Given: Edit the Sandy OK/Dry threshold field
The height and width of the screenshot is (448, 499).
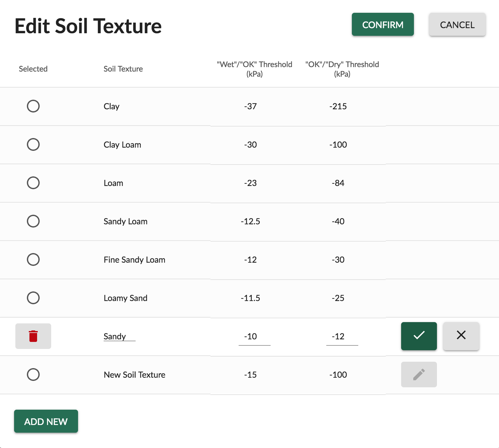Looking at the screenshot, I should [x=342, y=336].
